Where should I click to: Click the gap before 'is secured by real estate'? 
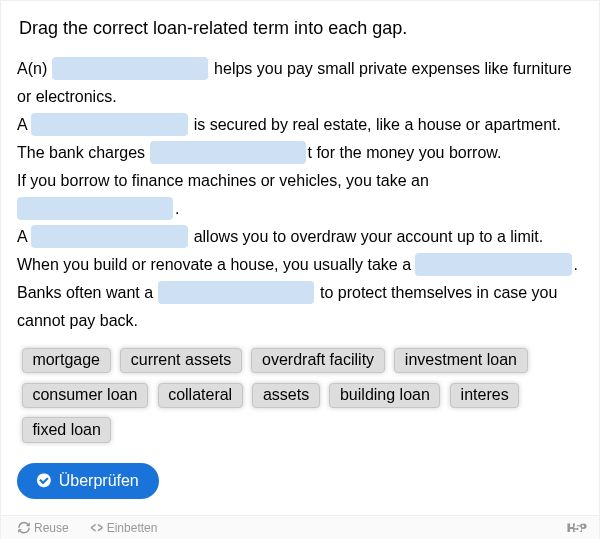pyautogui.click(x=109, y=125)
